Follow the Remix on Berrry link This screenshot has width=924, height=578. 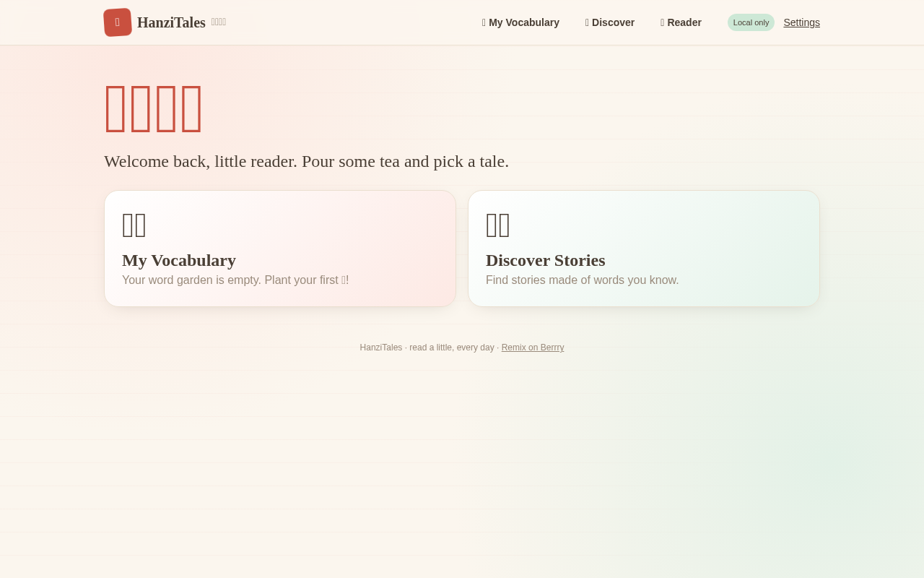[x=533, y=348]
